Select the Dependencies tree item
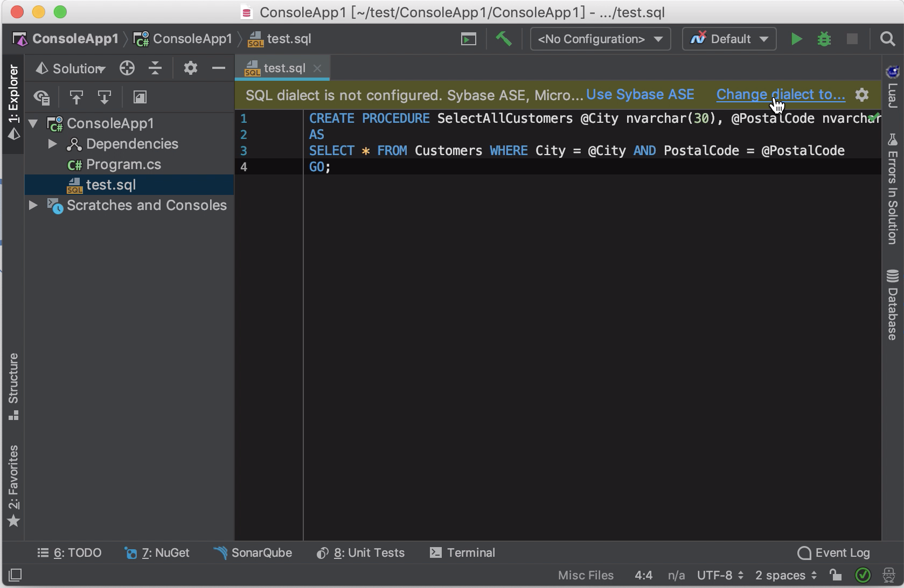 (132, 144)
